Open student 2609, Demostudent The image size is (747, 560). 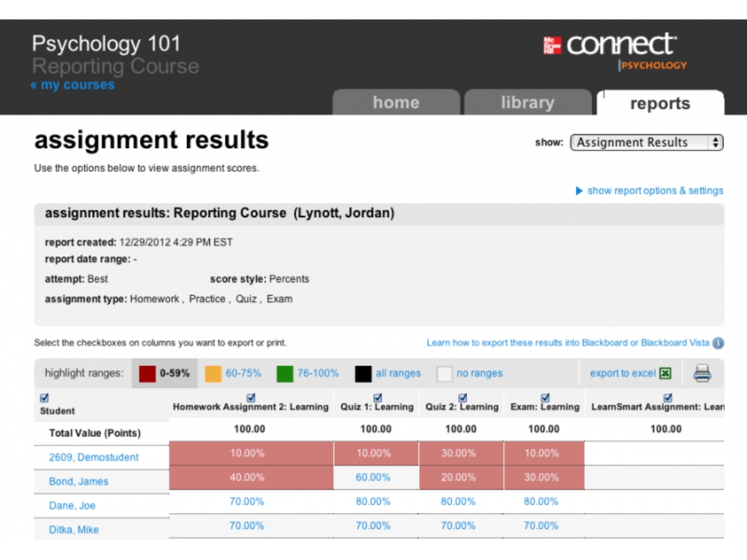coord(94,457)
